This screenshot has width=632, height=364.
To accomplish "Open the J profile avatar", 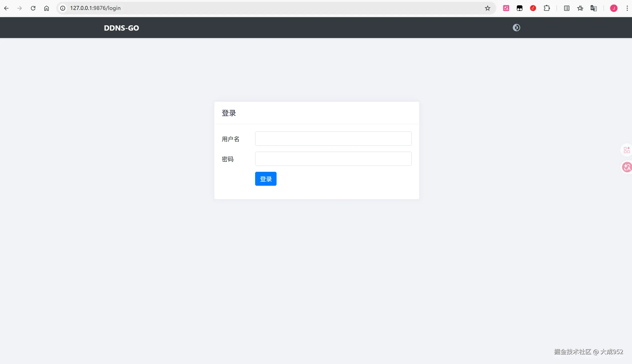I will (x=614, y=8).
